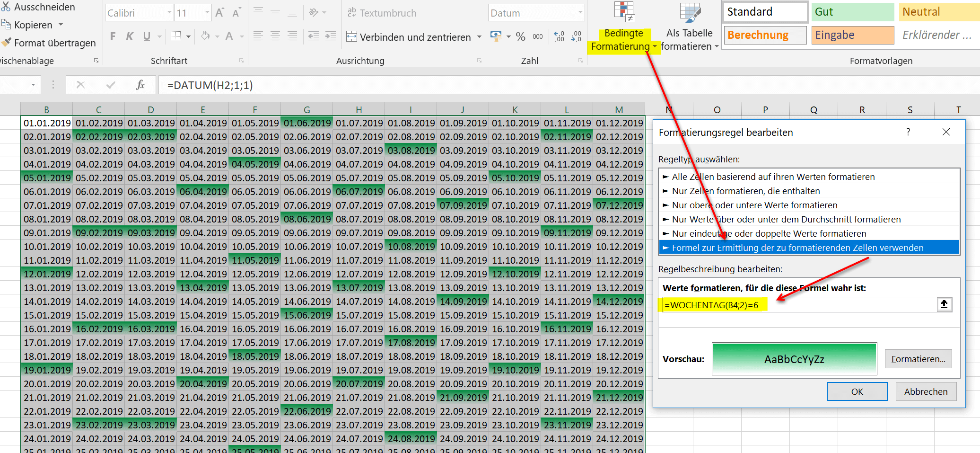This screenshot has width=980, height=453.
Task: Click the Ausschneiden scissors icon
Action: (6, 7)
